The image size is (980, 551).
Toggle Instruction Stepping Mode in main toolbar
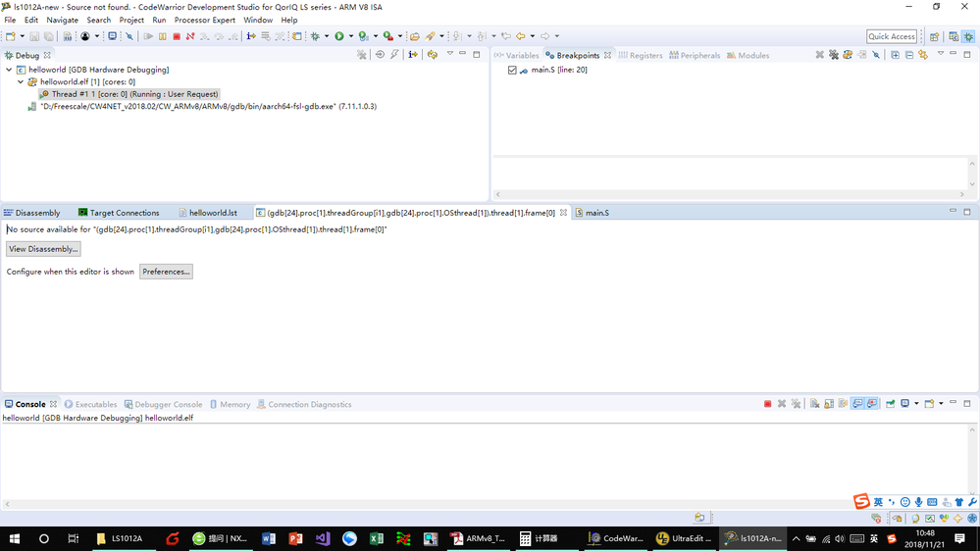[x=251, y=36]
